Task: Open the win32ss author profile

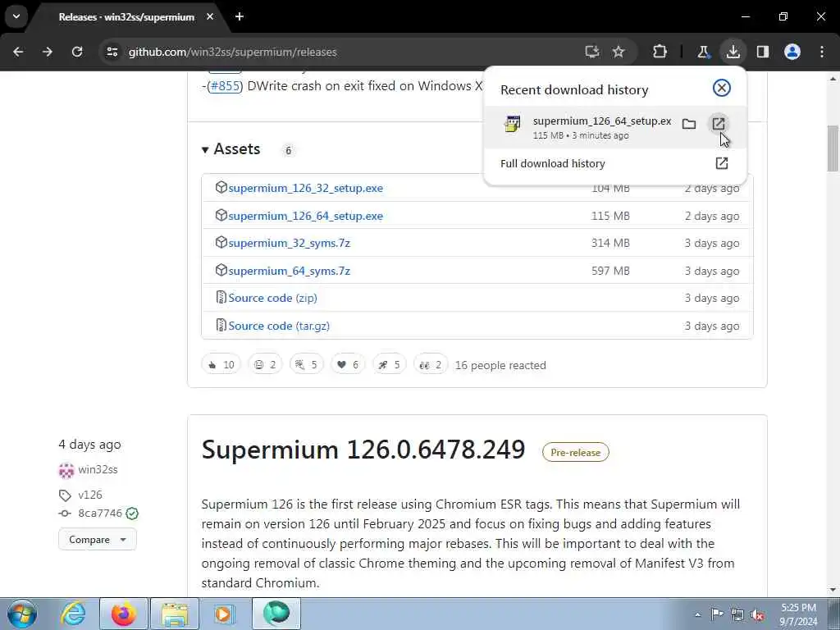Action: click(x=98, y=470)
